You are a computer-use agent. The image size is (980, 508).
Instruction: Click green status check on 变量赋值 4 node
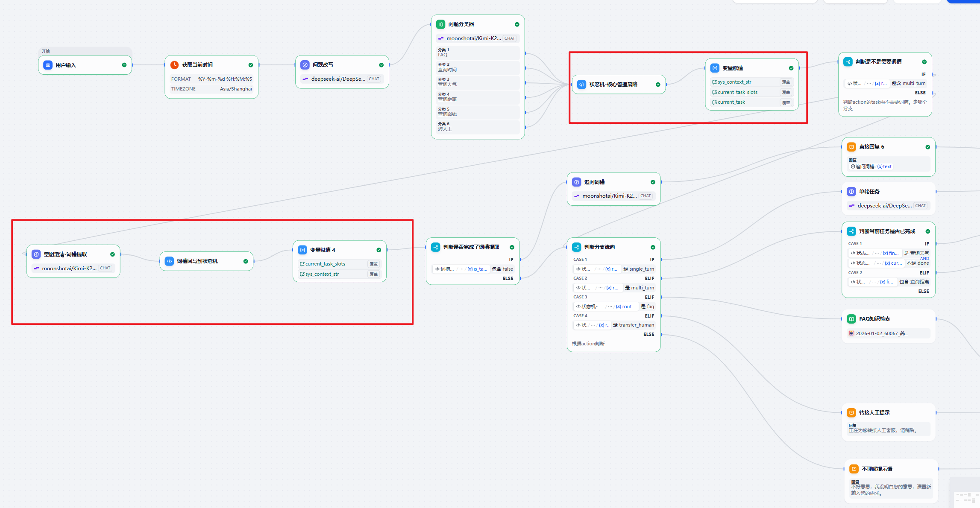coord(379,250)
